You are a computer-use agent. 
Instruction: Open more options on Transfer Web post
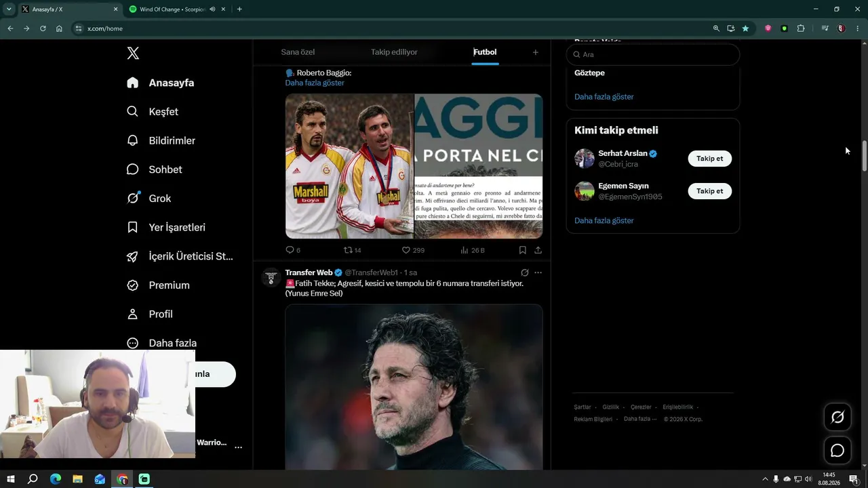click(538, 272)
